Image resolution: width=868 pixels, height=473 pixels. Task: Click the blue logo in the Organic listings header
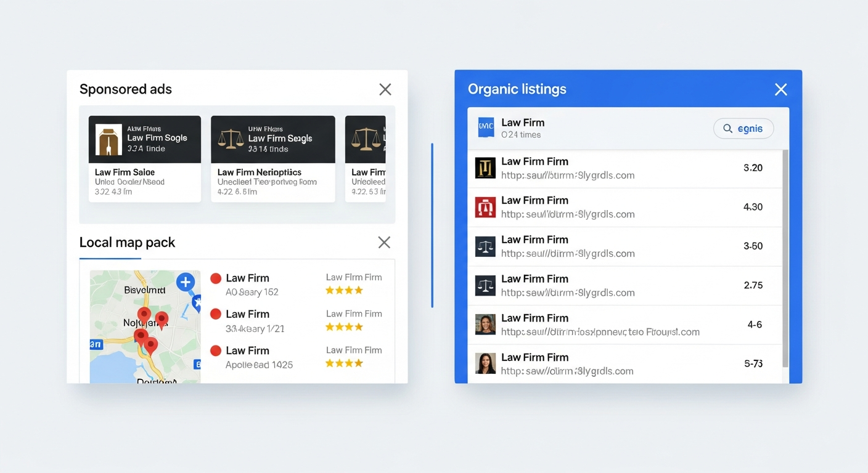(x=486, y=127)
